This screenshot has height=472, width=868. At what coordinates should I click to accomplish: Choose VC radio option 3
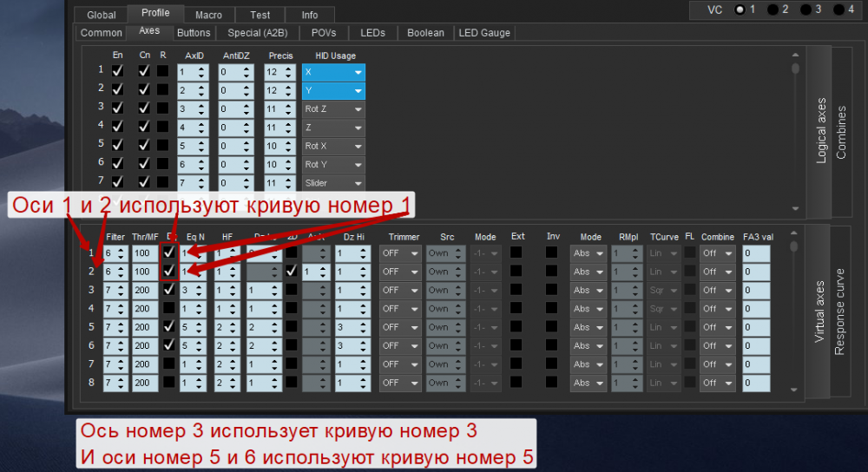point(806,10)
